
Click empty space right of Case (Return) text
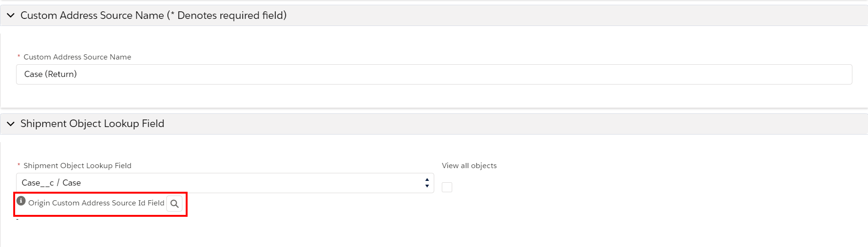tap(463, 74)
